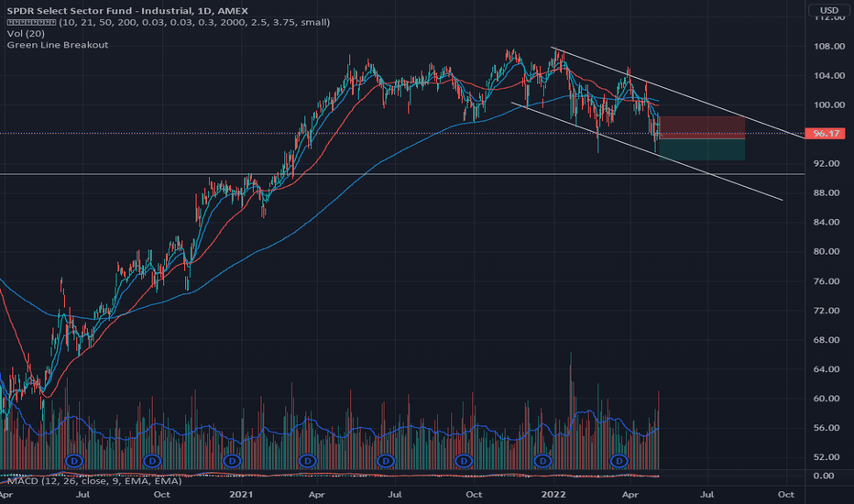
Task: Click the USD currency button
Action: coord(829,10)
